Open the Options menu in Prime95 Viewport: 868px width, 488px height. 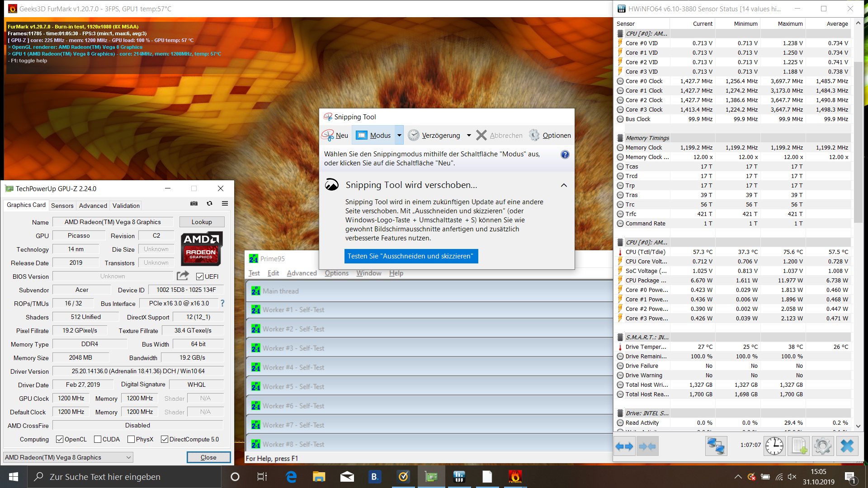click(336, 273)
